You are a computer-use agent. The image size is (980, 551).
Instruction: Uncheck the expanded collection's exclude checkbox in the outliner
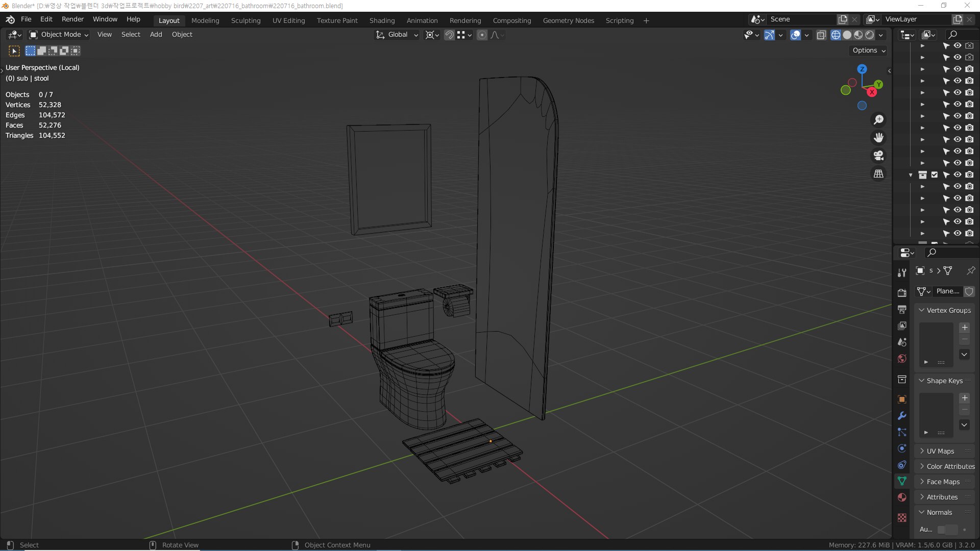[935, 174]
